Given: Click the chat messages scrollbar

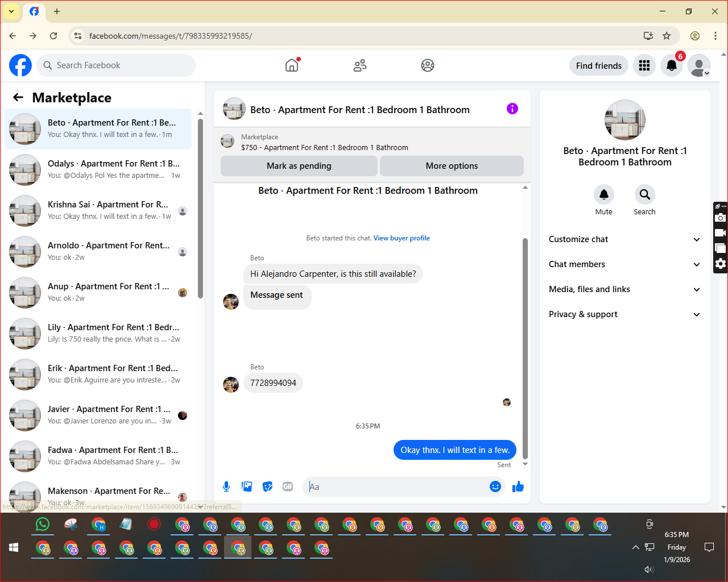Looking at the screenshot, I should (525, 348).
